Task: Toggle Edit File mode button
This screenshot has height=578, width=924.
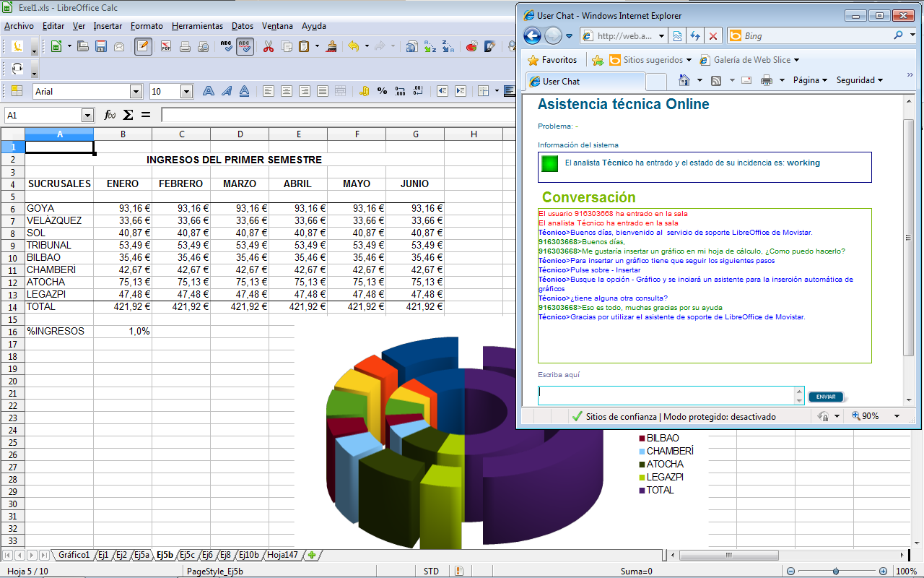Action: pyautogui.click(x=143, y=47)
